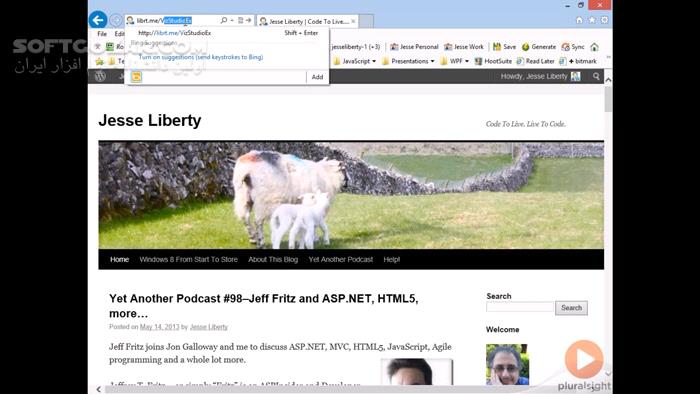Select the Jesse Liberty | Code To Live tab
700x394 pixels.
[x=307, y=21]
